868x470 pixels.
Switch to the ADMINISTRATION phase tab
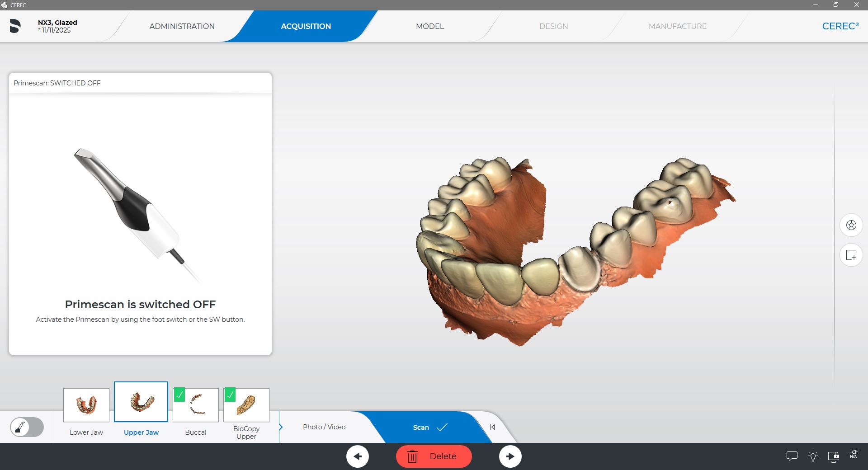click(182, 26)
